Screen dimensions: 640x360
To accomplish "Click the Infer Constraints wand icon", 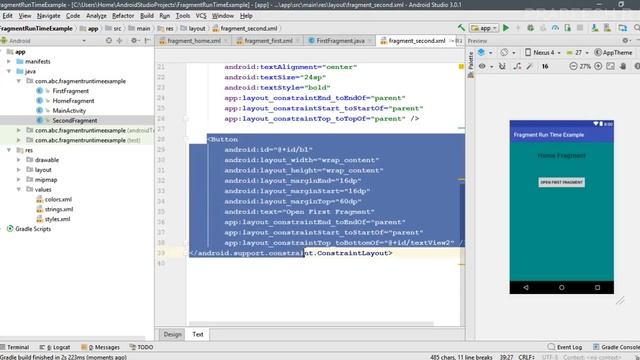I will tap(530, 66).
